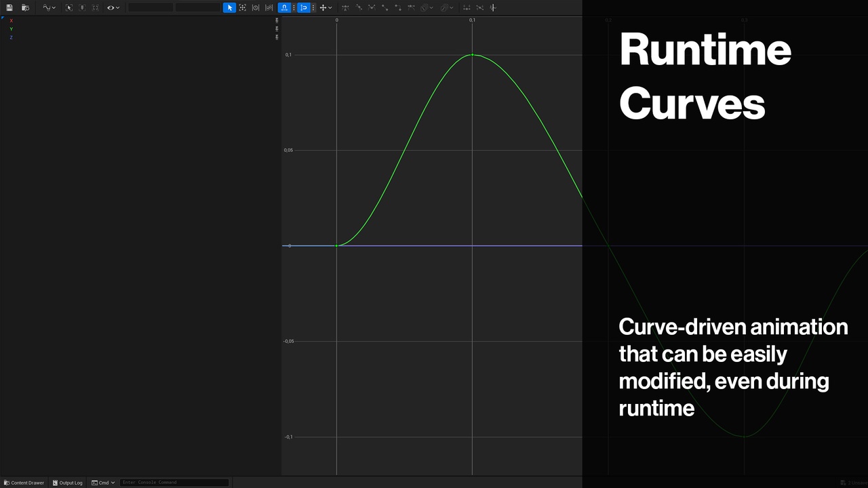Toggle time snapping button
The image size is (868, 488).
284,7
